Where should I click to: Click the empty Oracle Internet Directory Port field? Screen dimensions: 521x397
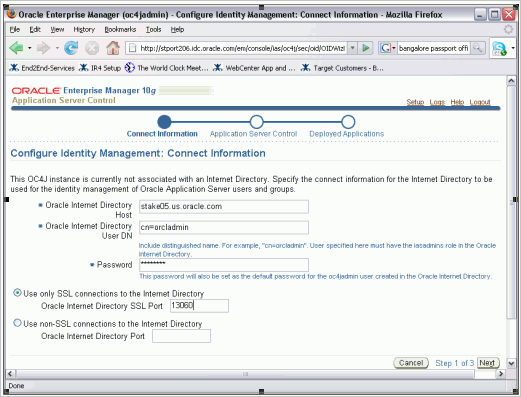point(181,336)
